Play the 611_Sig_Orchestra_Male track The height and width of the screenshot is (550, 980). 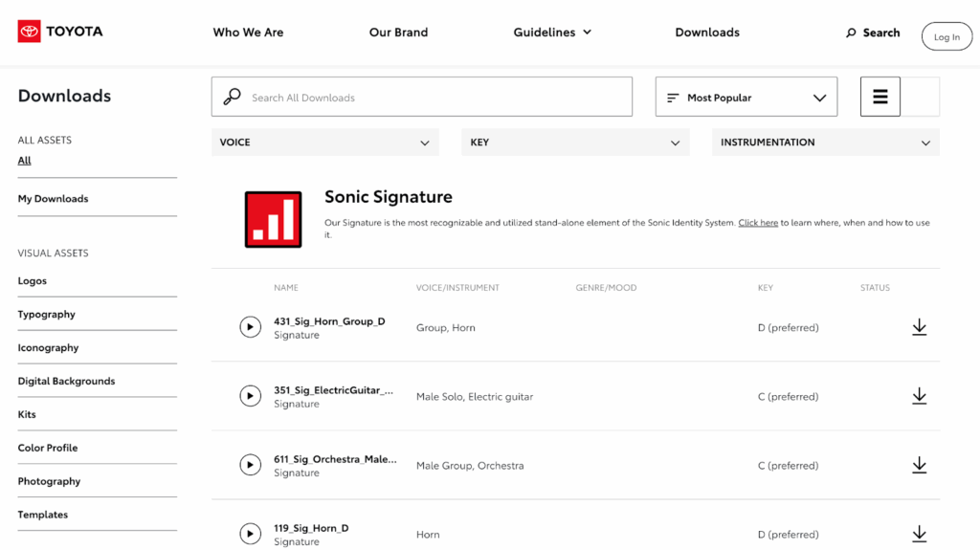250,465
